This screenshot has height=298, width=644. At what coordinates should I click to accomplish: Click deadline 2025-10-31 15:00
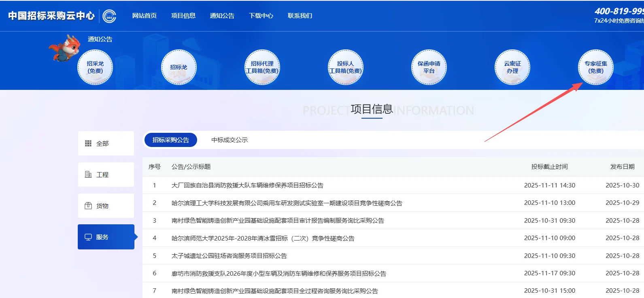pyautogui.click(x=550, y=291)
